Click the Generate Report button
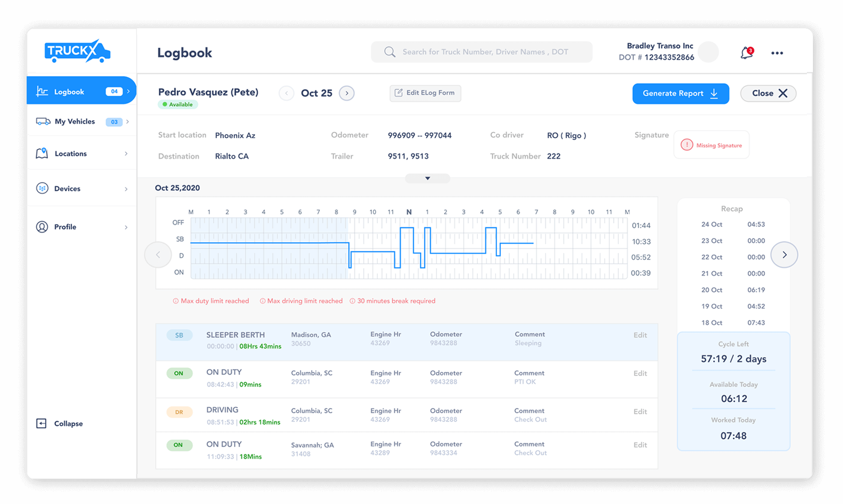Viewport: 843px width, 504px height. (x=680, y=93)
